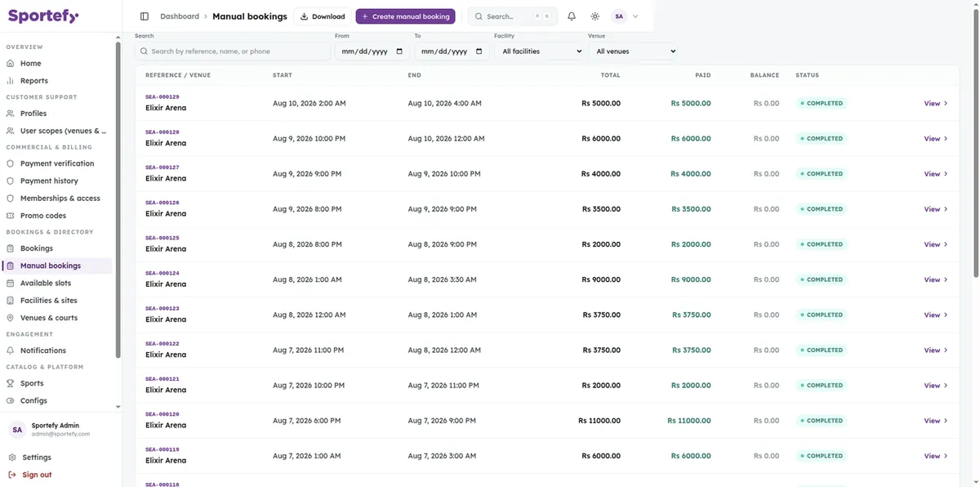980x487 pixels.
Task: View booking SEA-000125 details
Action: click(936, 244)
